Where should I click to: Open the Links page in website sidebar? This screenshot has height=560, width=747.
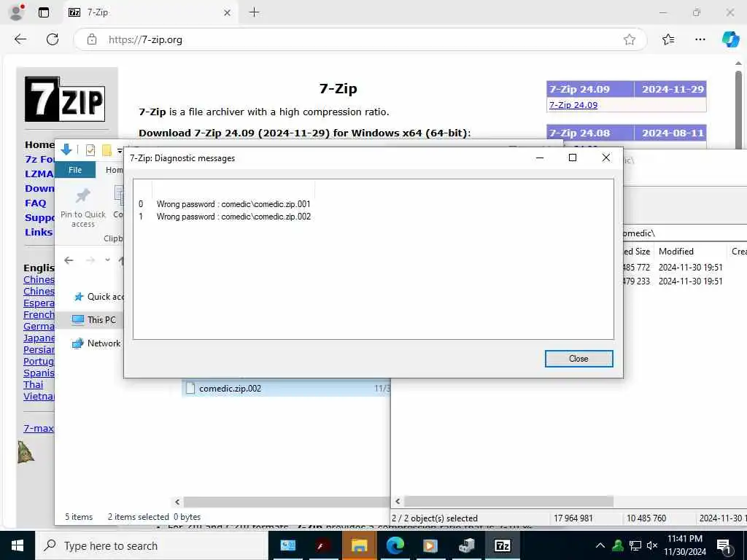coord(38,232)
